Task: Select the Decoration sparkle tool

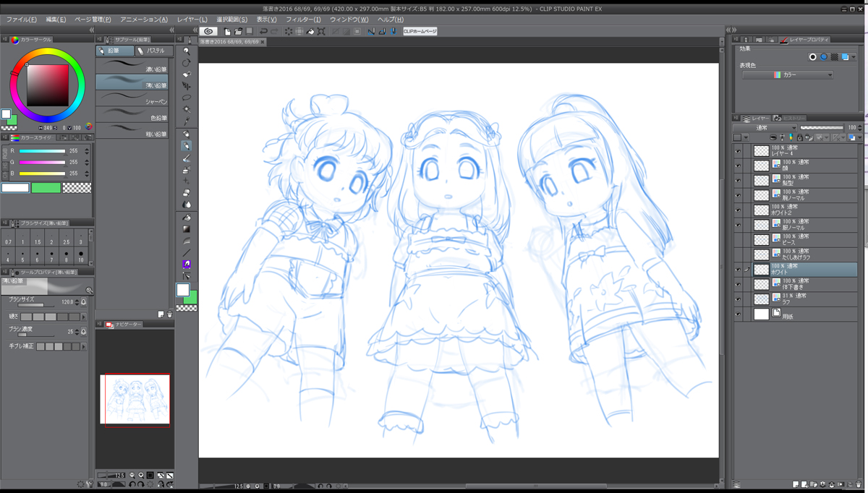Action: (187, 181)
